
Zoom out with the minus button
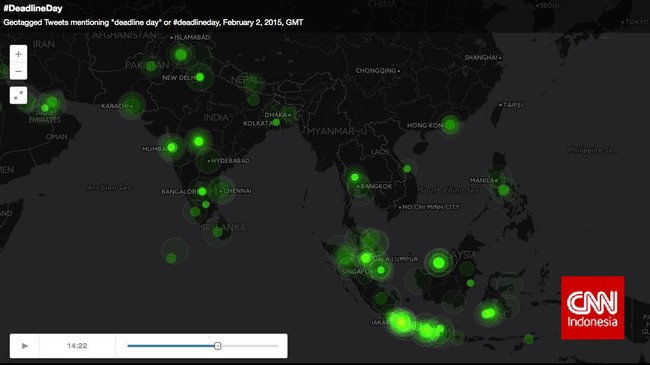[18, 71]
